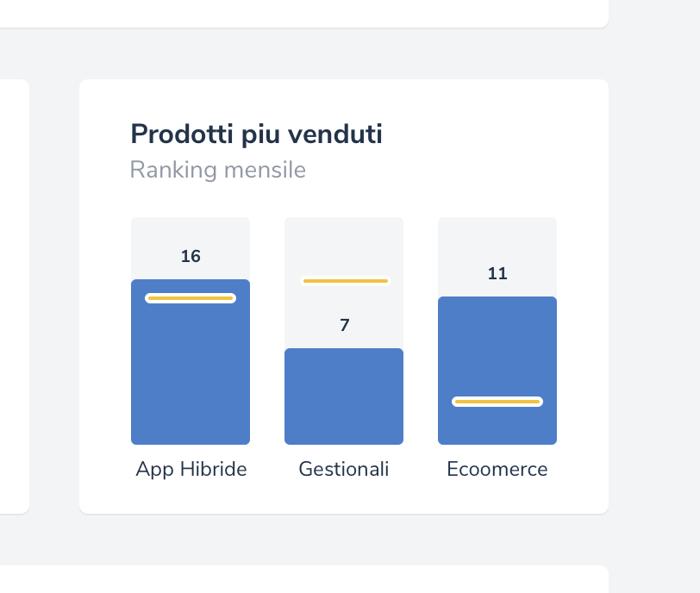
Task: Click the partially visible card on the left
Action: tap(14, 293)
